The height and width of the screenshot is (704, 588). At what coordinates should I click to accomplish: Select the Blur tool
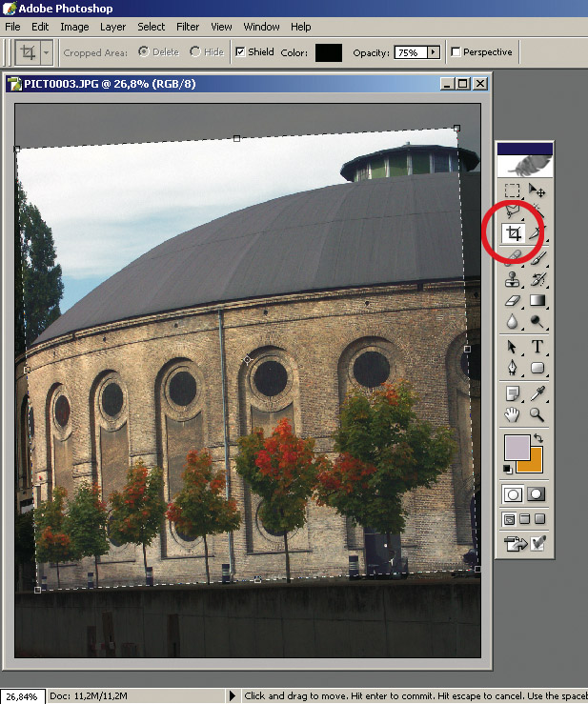512,321
